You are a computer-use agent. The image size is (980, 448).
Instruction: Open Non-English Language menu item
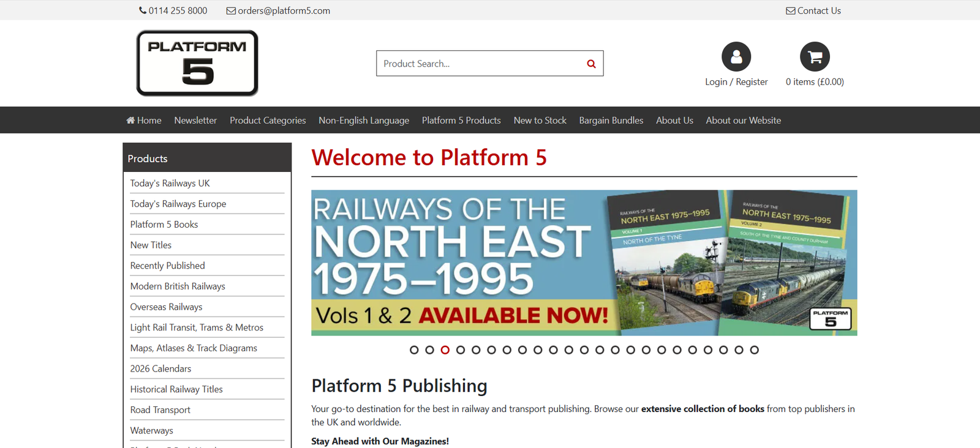click(x=364, y=121)
